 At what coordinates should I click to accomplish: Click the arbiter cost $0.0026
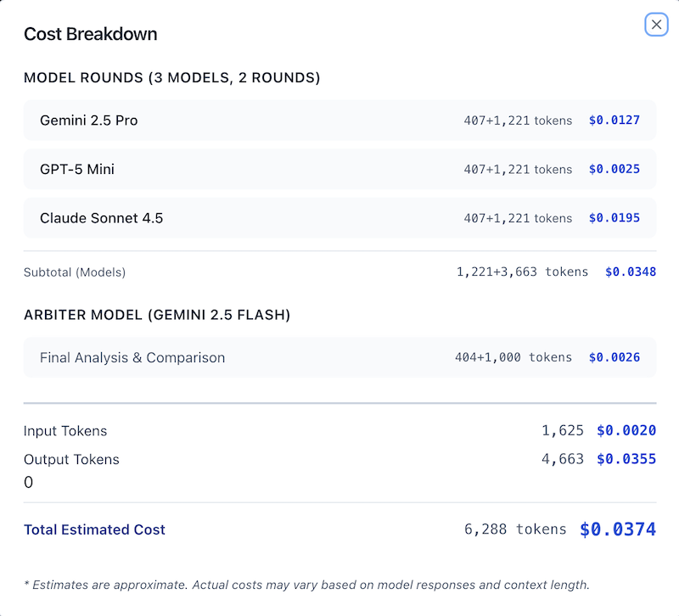[x=614, y=358]
